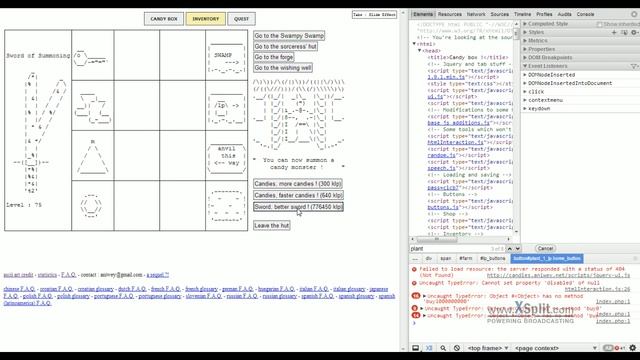This screenshot has height=360, width=640.
Task: Switch to the Profiles tab
Action: 544,14
